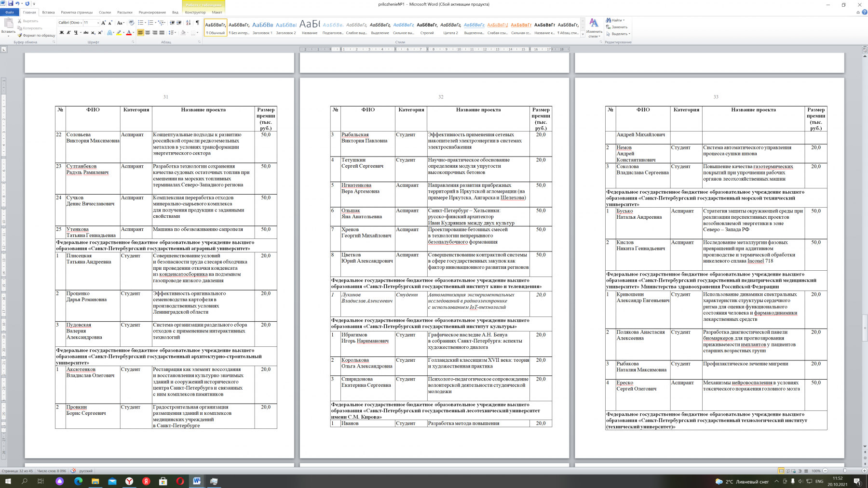Open Microsoft Edge from the taskbar
This screenshot has width=868, height=488.
tap(78, 481)
